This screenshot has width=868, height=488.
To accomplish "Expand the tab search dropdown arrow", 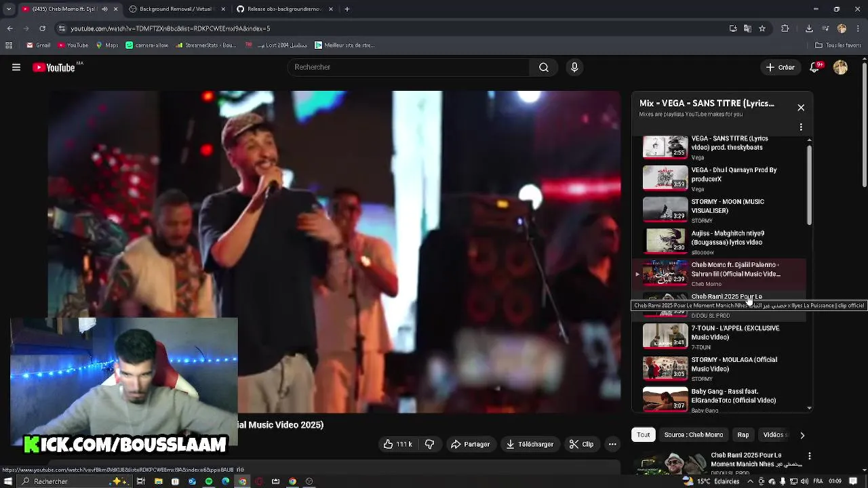I will tap(9, 9).
